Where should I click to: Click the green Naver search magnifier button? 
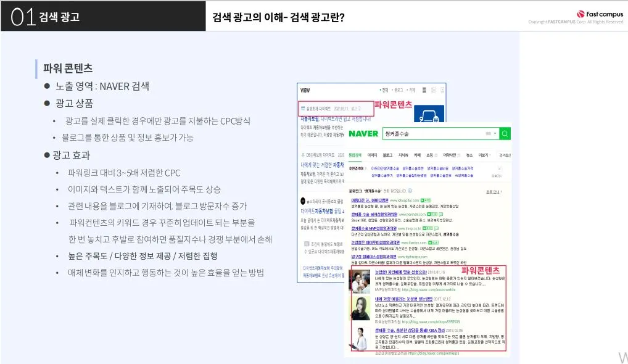click(505, 134)
